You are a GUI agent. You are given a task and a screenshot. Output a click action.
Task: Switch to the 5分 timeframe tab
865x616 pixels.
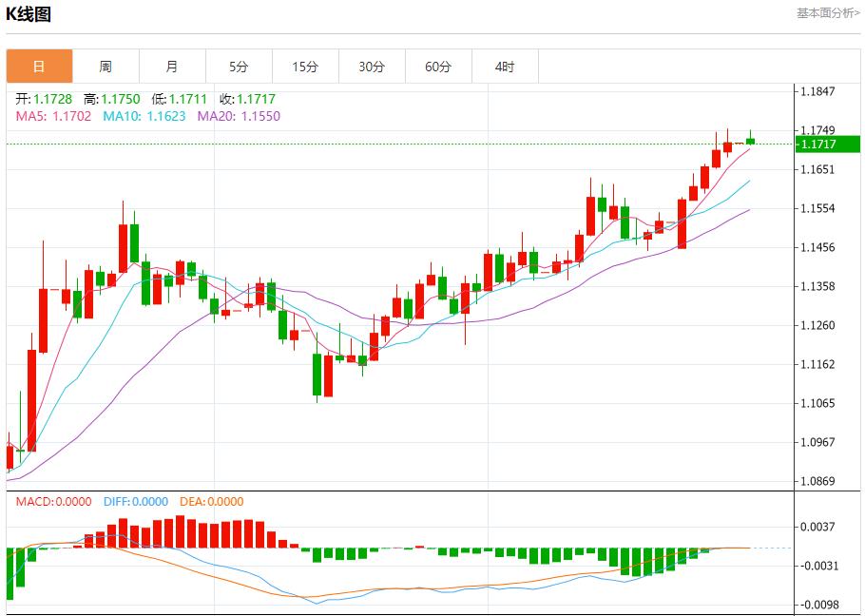pyautogui.click(x=239, y=67)
